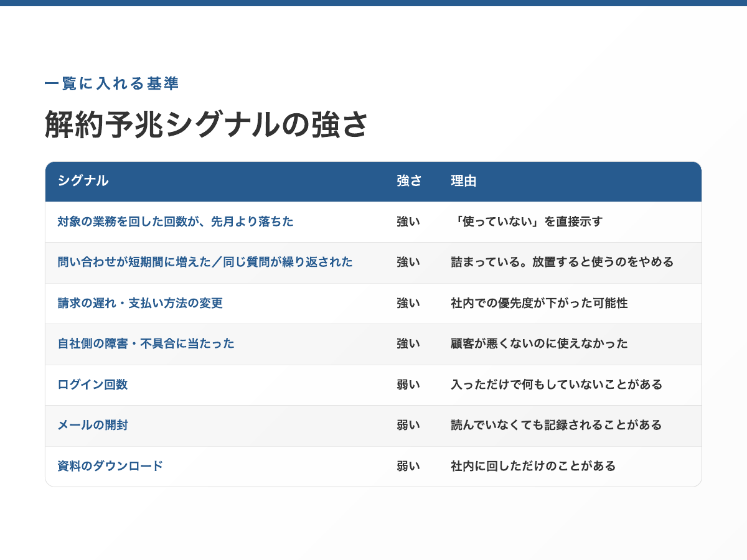747x560 pixels.
Task: Click 弱い in the 資料のダウンロード row
Action: click(x=408, y=466)
